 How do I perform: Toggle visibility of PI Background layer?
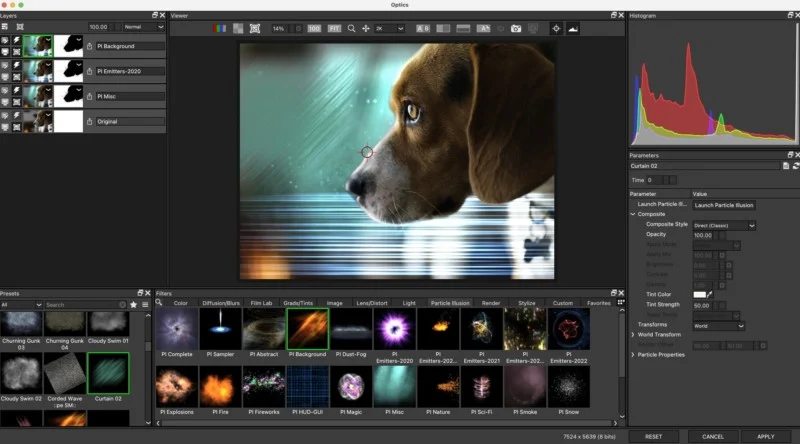coord(6,41)
